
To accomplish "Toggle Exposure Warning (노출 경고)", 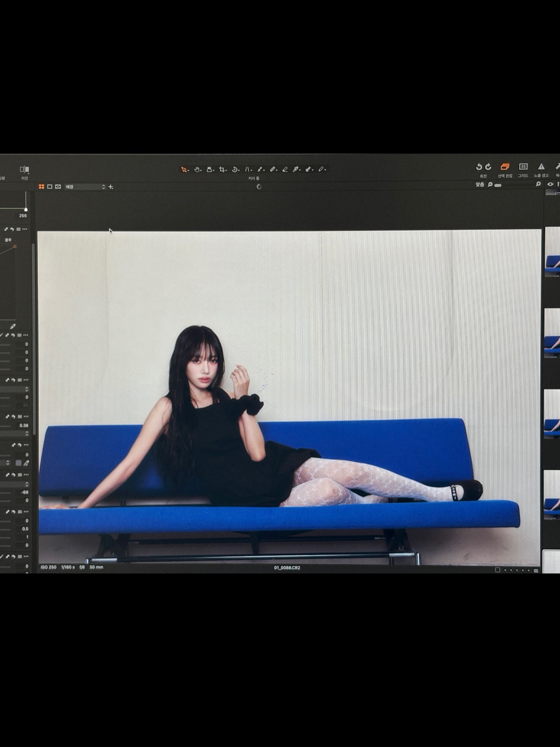I will [541, 167].
